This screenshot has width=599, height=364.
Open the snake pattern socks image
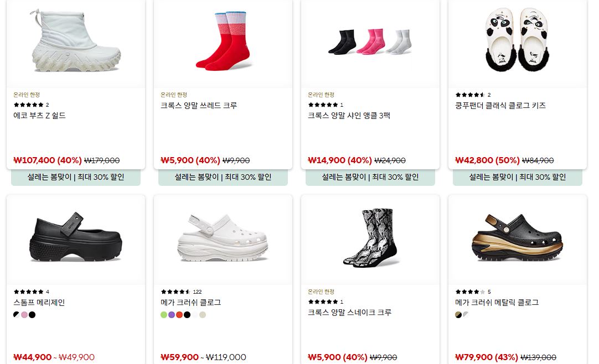click(x=370, y=237)
